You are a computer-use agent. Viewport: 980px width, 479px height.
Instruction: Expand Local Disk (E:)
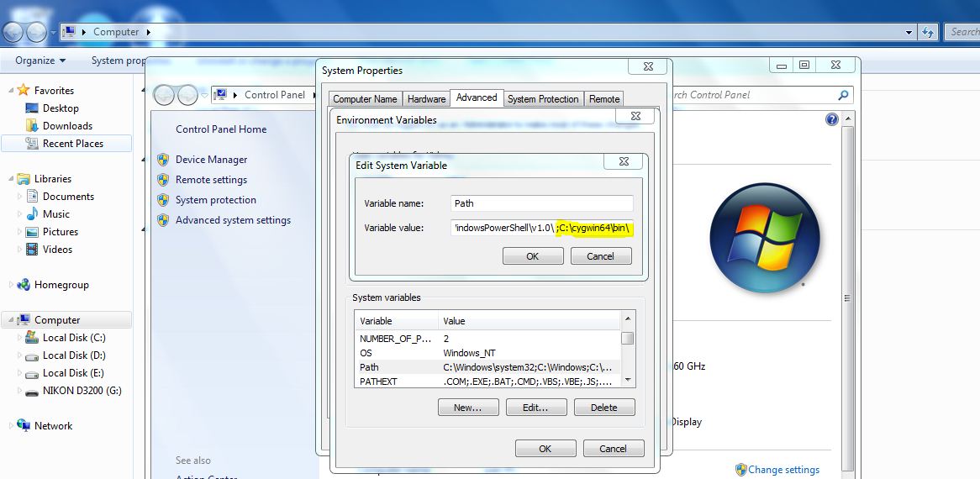point(19,373)
